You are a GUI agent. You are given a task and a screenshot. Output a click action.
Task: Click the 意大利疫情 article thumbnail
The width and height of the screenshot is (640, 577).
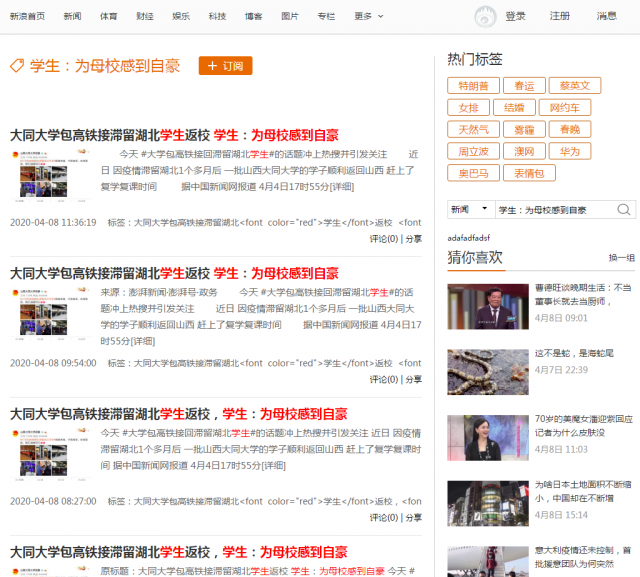pyautogui.click(x=488, y=561)
